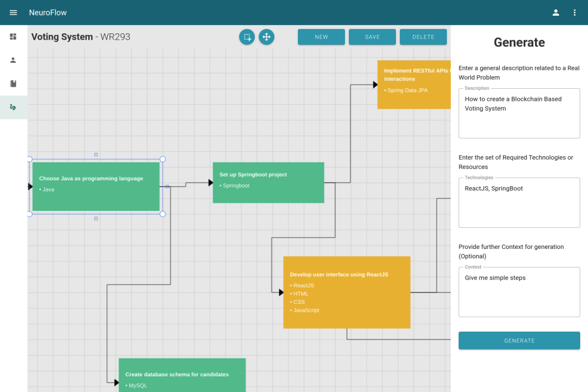Click the DELETE button
Image resolution: width=588 pixels, height=392 pixels.
(423, 37)
